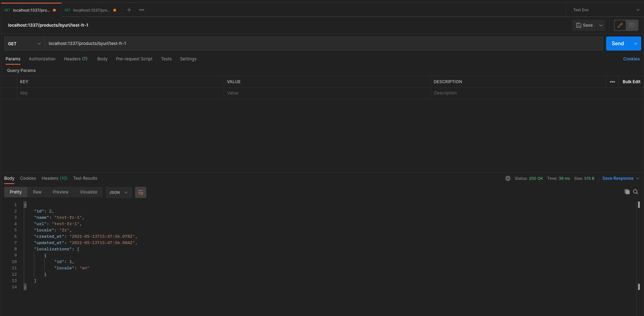The height and width of the screenshot is (316, 644).
Task: Toggle line wrapping in the response body
Action: (140, 192)
